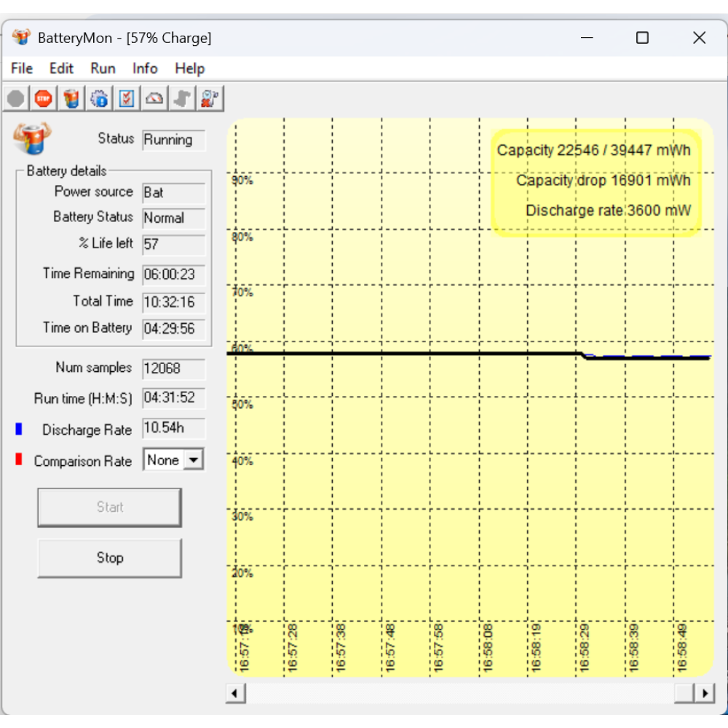Open system info via the gear toolbar icon
The width and height of the screenshot is (728, 728).
pyautogui.click(x=99, y=98)
